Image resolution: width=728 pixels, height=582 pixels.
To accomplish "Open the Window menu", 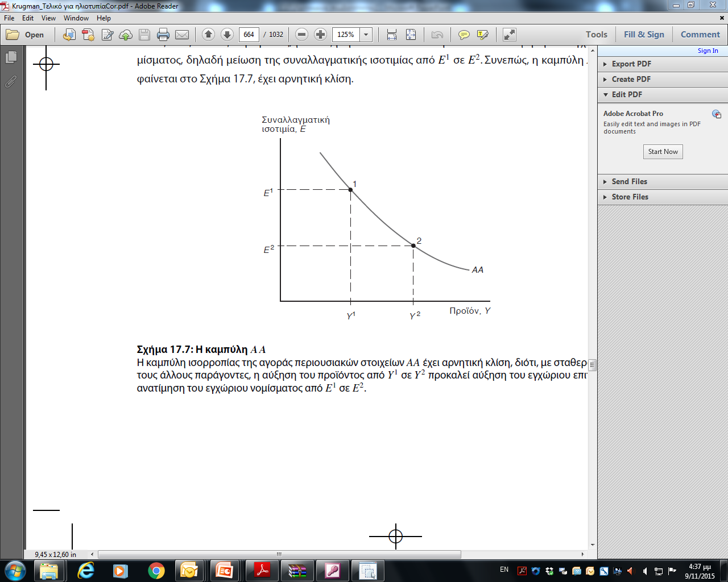I will click(x=76, y=18).
